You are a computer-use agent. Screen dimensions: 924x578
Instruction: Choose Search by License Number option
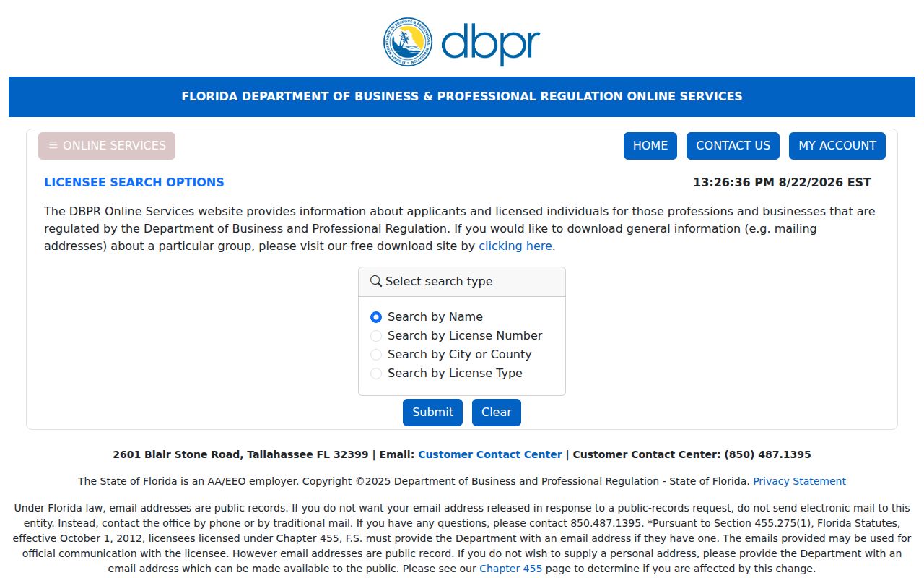[x=376, y=336]
